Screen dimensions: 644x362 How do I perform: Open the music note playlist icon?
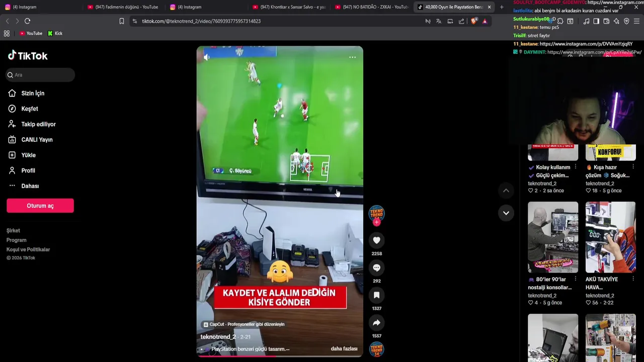(x=586, y=21)
